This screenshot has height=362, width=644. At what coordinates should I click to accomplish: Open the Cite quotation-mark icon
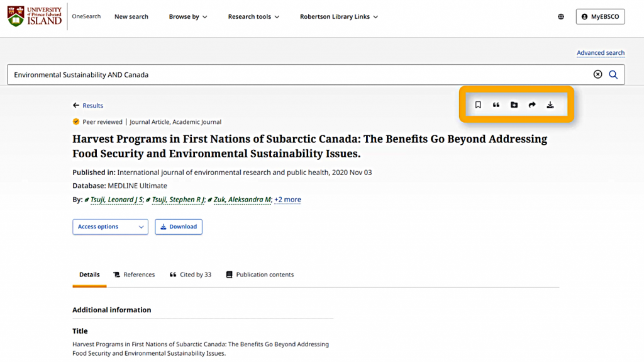[496, 105]
